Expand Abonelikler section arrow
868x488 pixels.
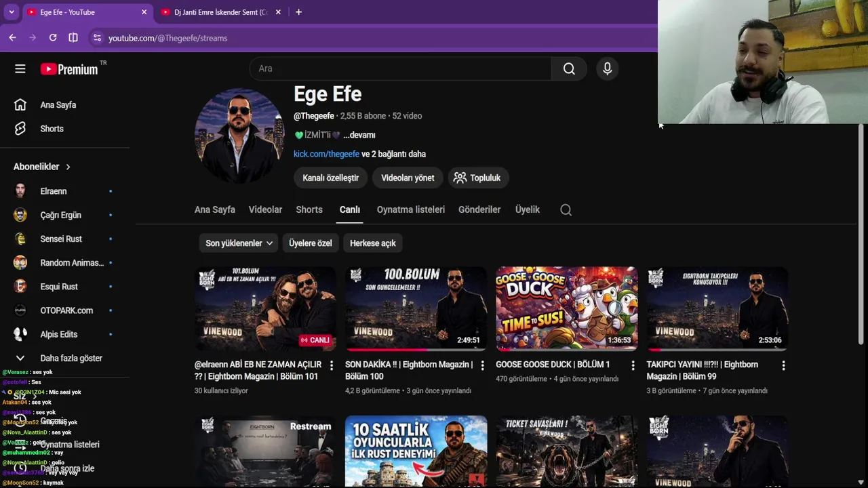click(x=68, y=167)
